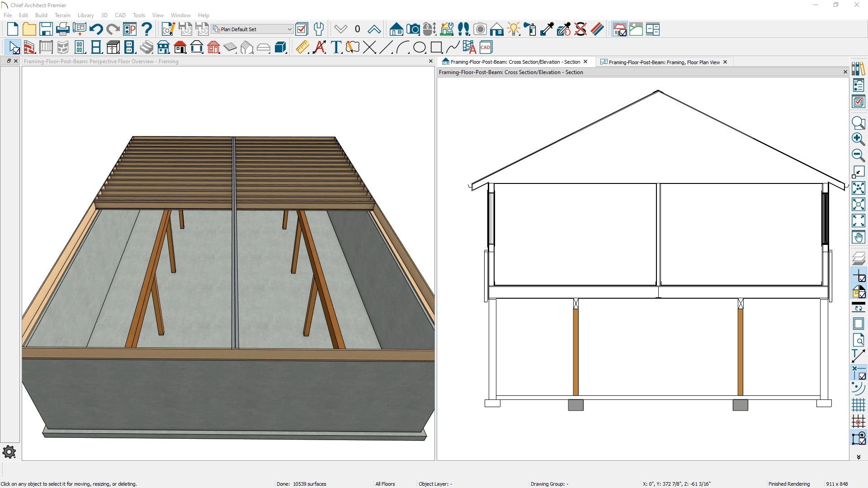Image resolution: width=868 pixels, height=488 pixels.
Task: Go up one floor
Action: [x=374, y=28]
